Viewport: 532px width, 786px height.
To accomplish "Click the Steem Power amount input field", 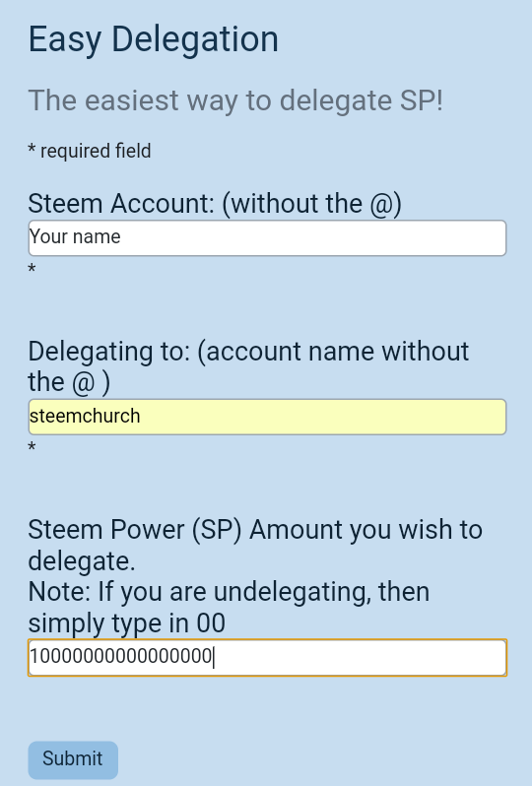I will (267, 657).
